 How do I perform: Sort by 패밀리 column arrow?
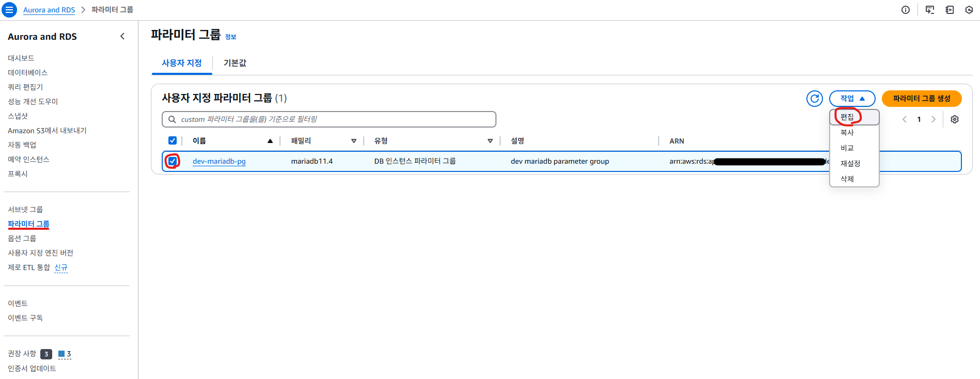tap(354, 141)
